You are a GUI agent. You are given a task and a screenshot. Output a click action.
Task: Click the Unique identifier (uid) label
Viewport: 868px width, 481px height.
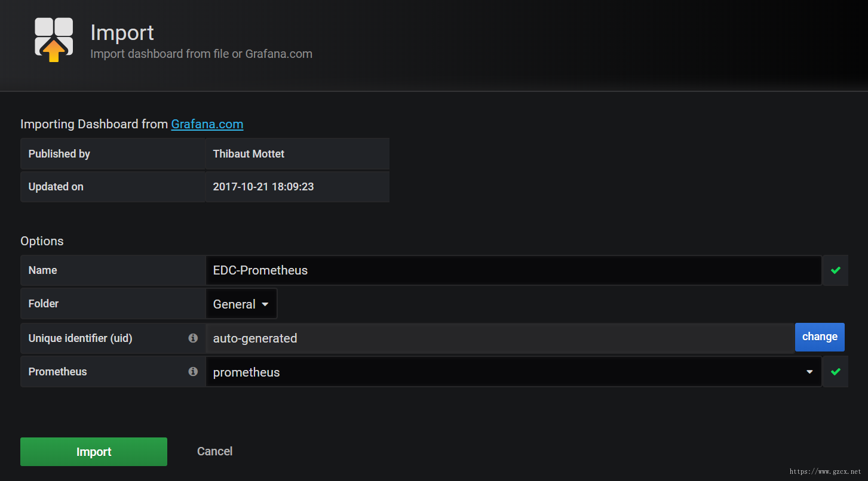[81, 338]
